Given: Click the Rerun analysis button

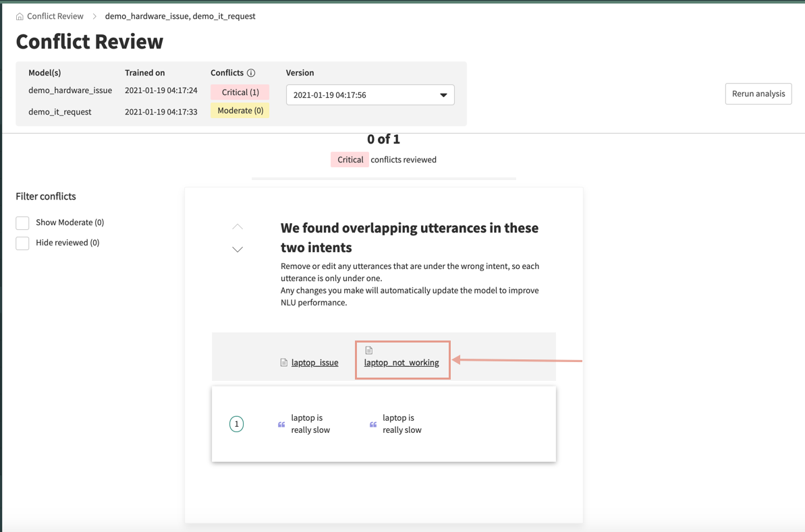Looking at the screenshot, I should pyautogui.click(x=758, y=94).
